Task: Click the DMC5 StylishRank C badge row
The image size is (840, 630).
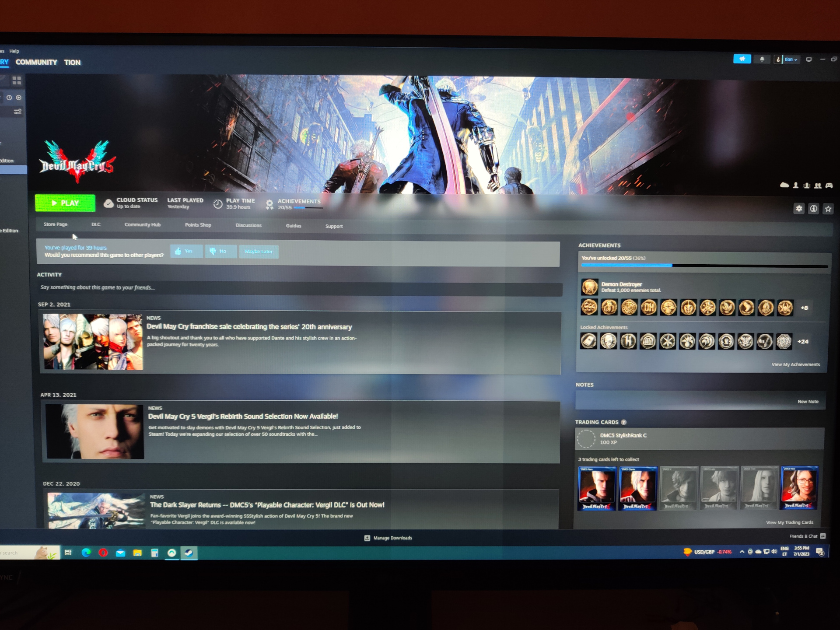Action: 700,439
